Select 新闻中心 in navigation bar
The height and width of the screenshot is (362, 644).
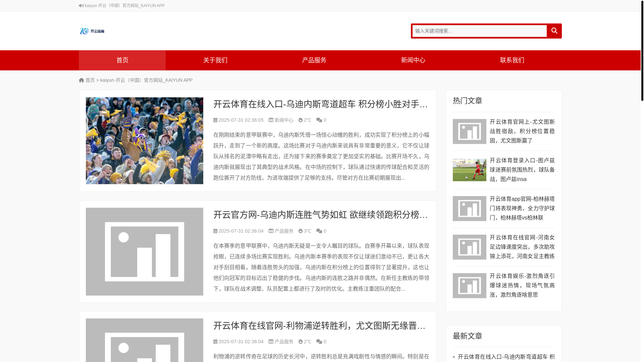coord(413,60)
